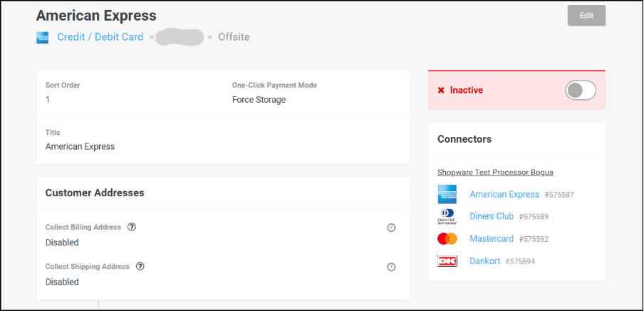
Task: Open the history clock for Collect Shipping Address
Action: pos(391,267)
